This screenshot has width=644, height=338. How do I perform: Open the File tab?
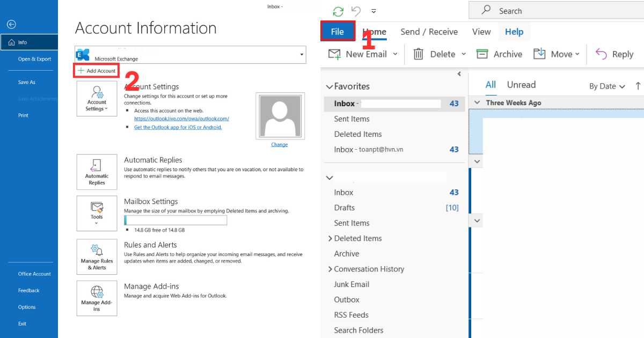click(338, 32)
